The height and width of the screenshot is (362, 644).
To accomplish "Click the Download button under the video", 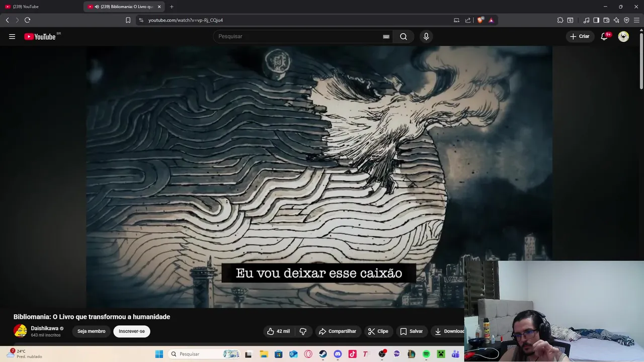I will (449, 331).
